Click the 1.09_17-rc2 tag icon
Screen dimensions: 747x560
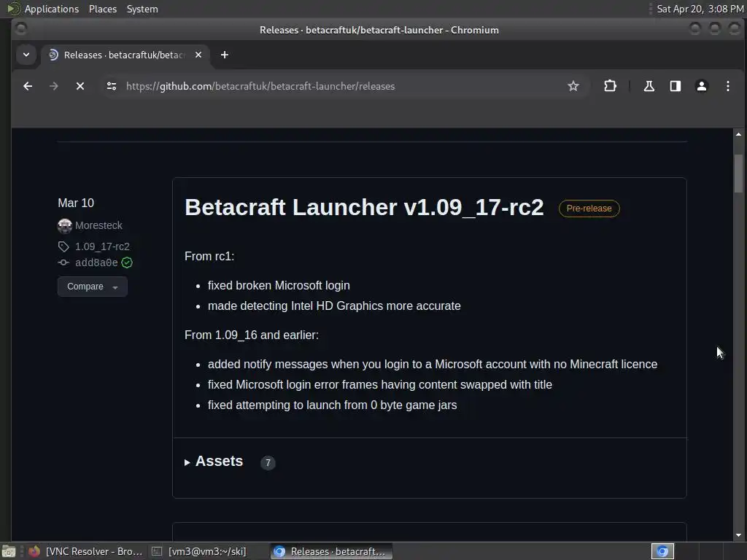pyautogui.click(x=63, y=246)
